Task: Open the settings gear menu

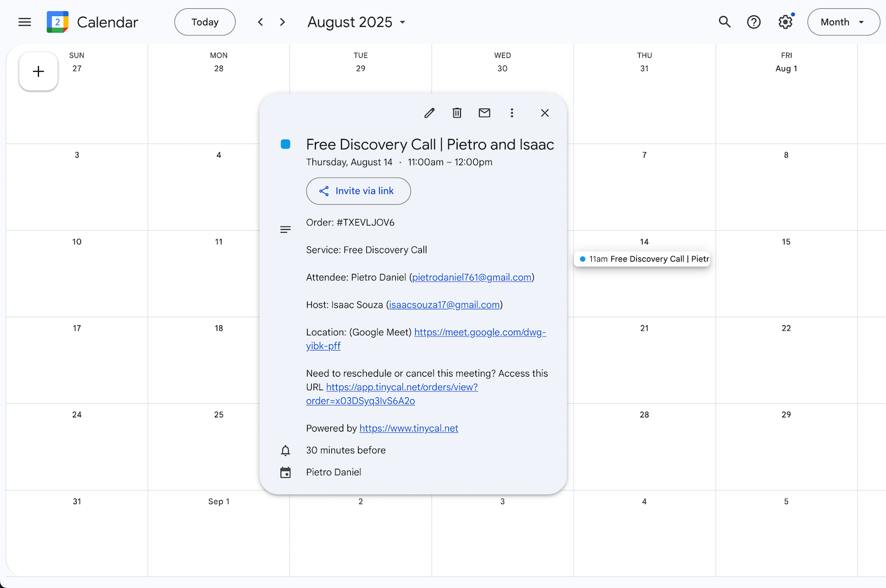Action: pyautogui.click(x=785, y=22)
